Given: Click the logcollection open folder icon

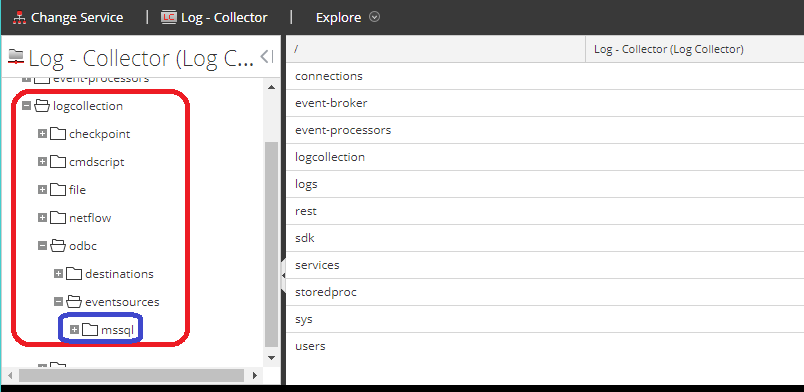Looking at the screenshot, I should click(42, 106).
